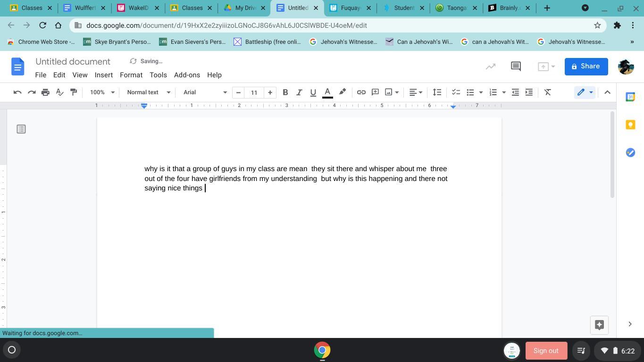
Task: Open the Add-ons menu
Action: pyautogui.click(x=187, y=75)
